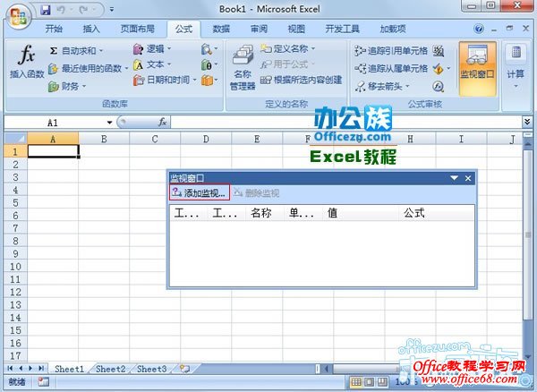Click the macro record icon in status bar
Screen dimensions: 537x392
pyautogui.click(x=44, y=382)
